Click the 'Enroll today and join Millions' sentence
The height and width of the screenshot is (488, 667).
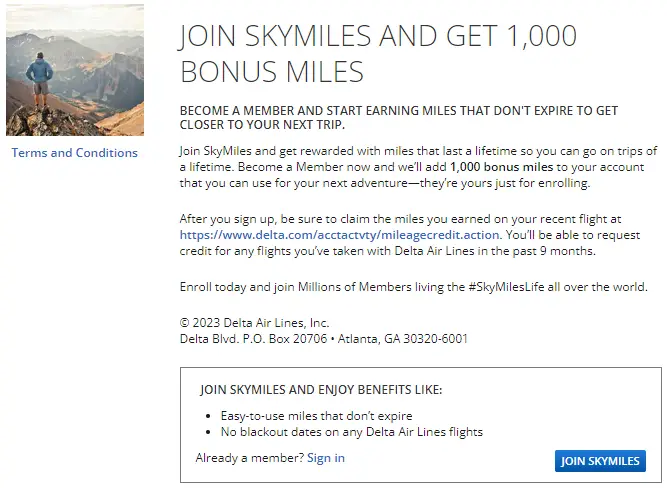[413, 287]
